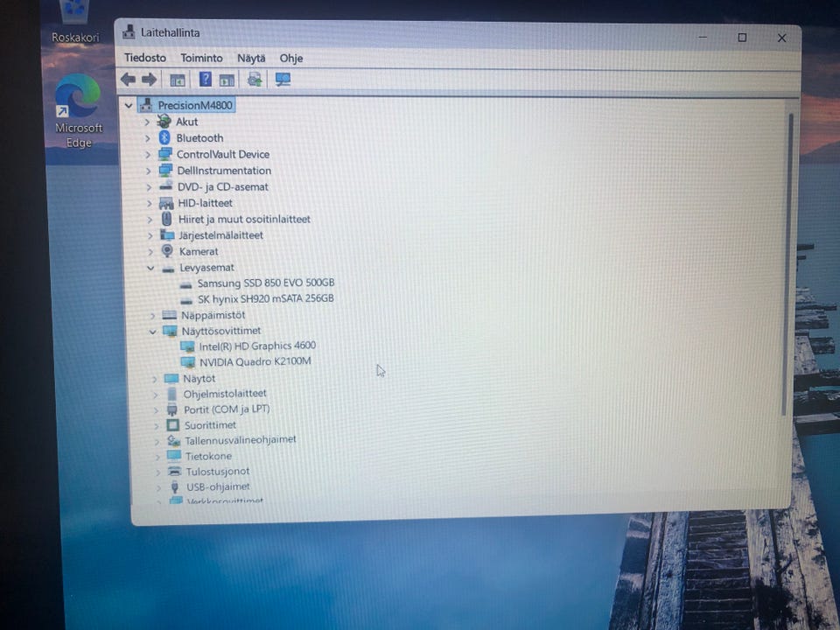
Task: Click the Tallennusvälineohjaimet icon
Action: (x=173, y=440)
